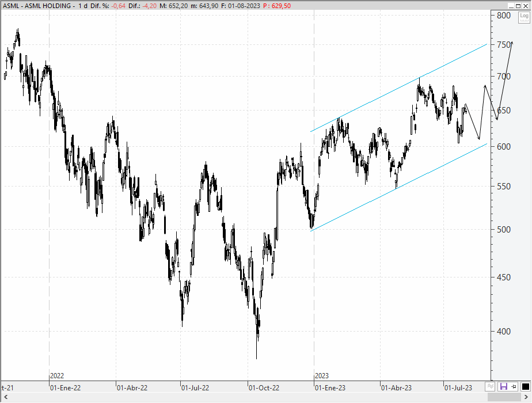
Task: Close the ASML chart window
Action: (x=526, y=6)
